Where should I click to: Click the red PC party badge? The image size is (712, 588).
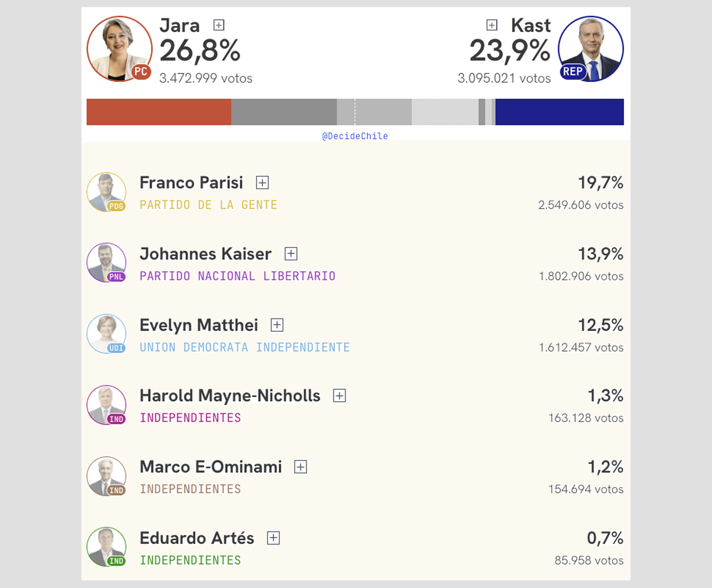click(x=141, y=71)
